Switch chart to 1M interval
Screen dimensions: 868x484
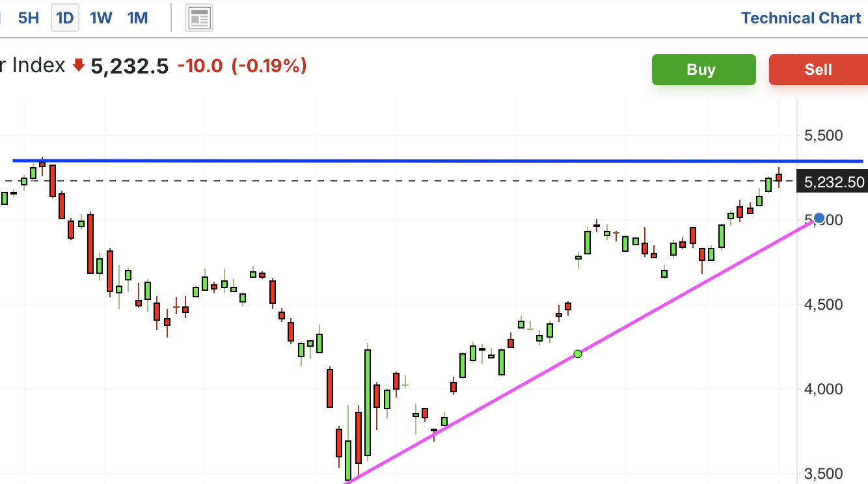click(x=137, y=18)
